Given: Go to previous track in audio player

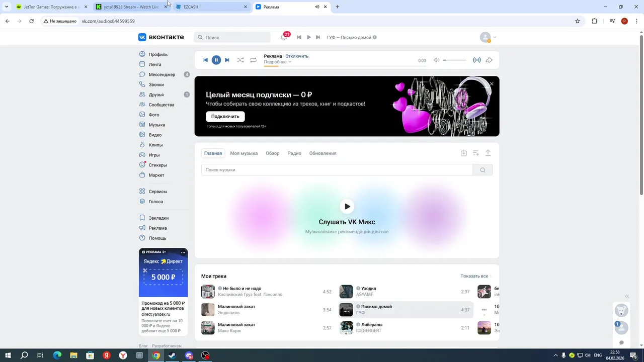Looking at the screenshot, I should [x=205, y=60].
